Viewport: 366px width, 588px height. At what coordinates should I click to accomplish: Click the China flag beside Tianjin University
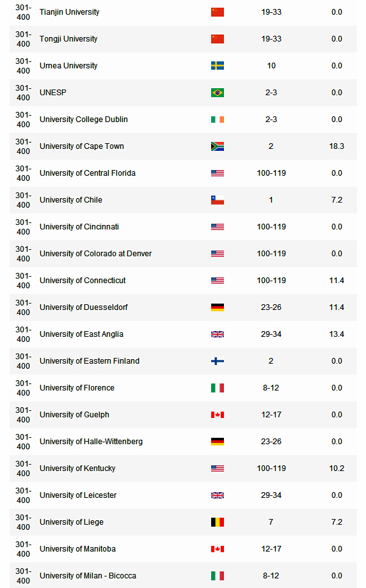coord(218,12)
